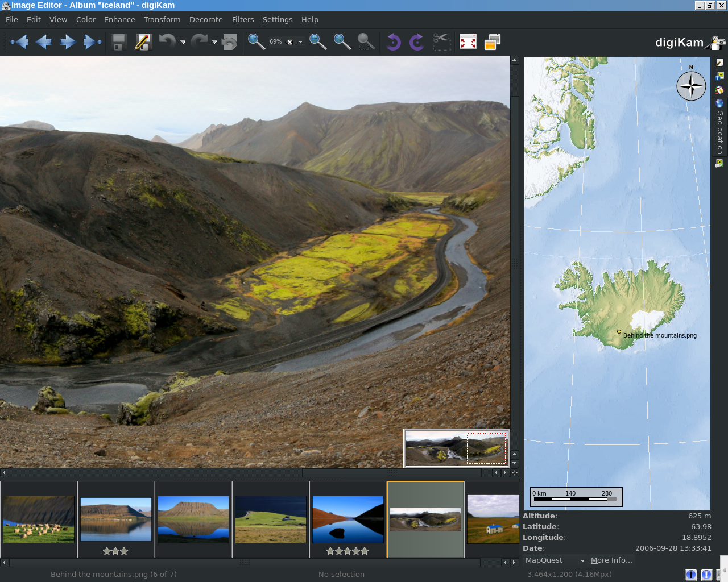The image size is (728, 582).
Task: Open the Settings menu
Action: pyautogui.click(x=278, y=19)
